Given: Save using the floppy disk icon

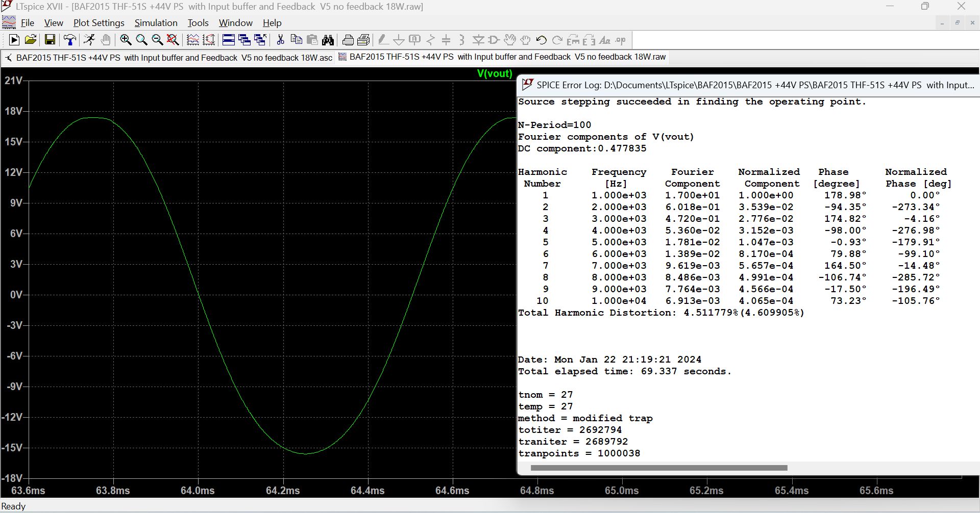Looking at the screenshot, I should click(x=50, y=40).
